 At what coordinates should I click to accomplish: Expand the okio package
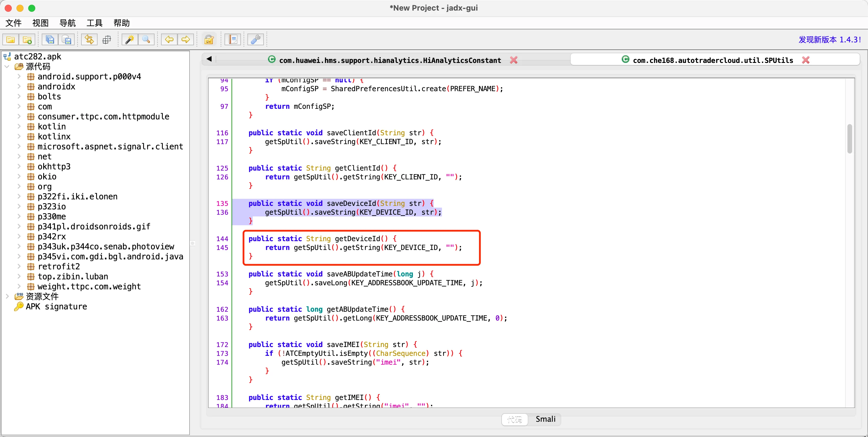[19, 176]
